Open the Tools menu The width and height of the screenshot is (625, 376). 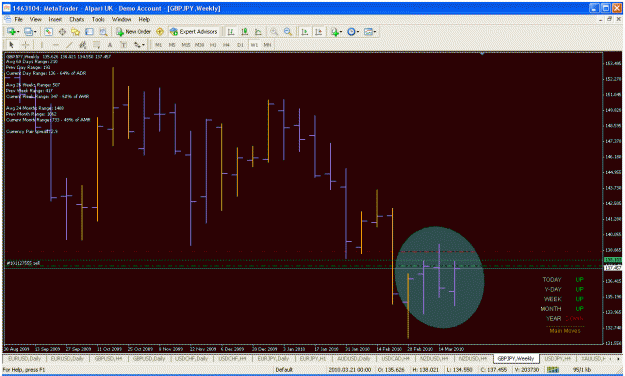click(98, 19)
